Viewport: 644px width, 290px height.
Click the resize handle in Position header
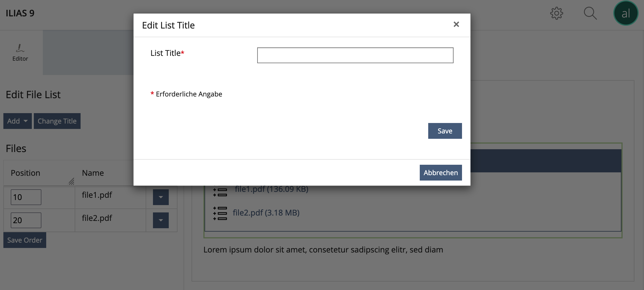tap(72, 181)
